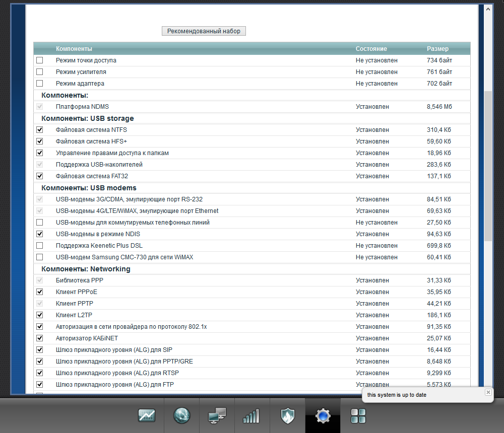Enable Режим усилителя checkbox

click(x=39, y=72)
